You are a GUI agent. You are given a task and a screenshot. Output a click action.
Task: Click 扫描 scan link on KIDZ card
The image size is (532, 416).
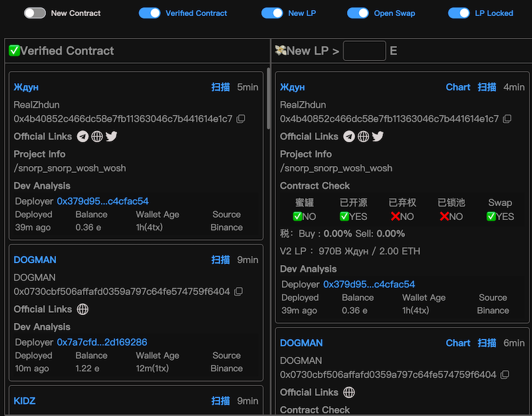coord(221,401)
